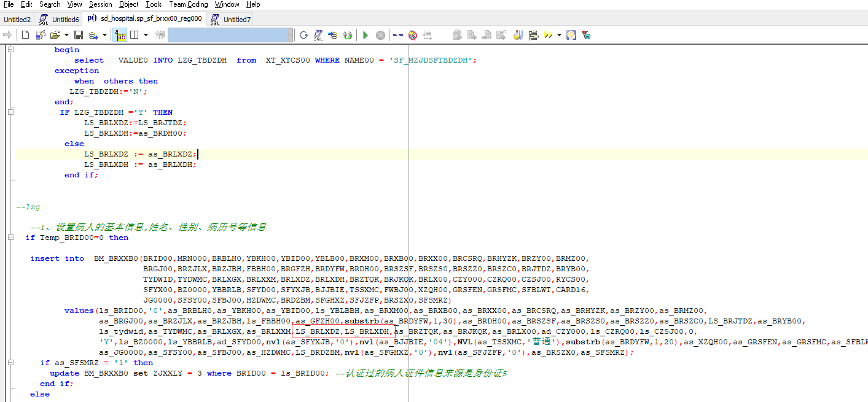Collapse the code fold at the 'begin' line

(x=11, y=50)
